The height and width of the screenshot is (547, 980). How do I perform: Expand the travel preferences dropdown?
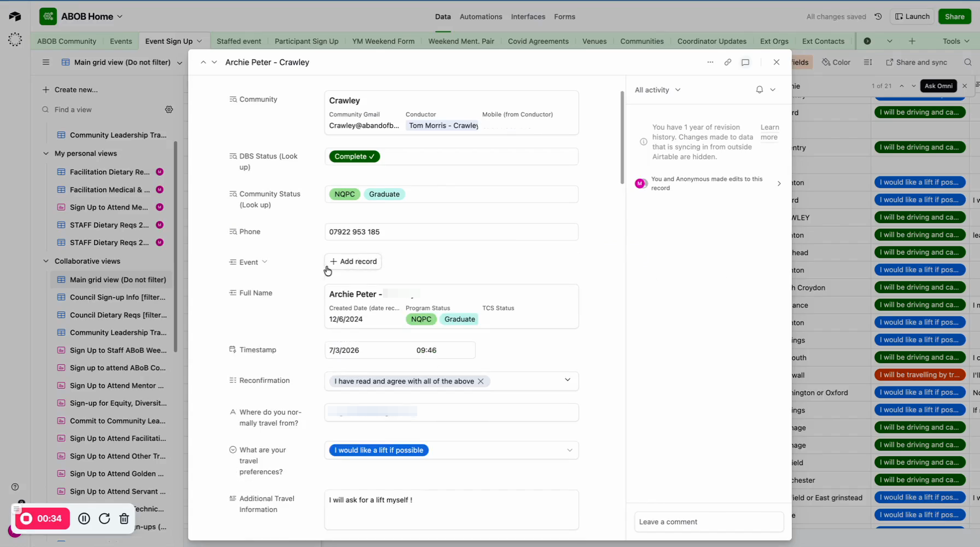tap(569, 450)
